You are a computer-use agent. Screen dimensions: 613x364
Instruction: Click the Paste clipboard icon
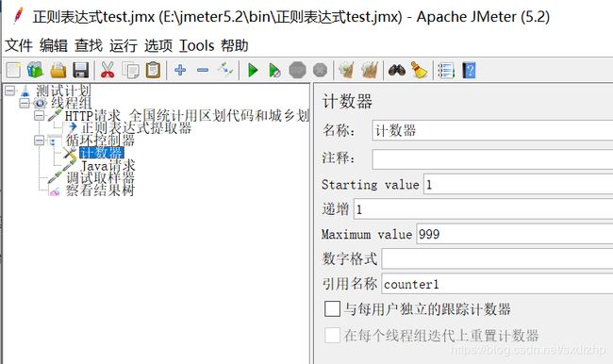(153, 71)
